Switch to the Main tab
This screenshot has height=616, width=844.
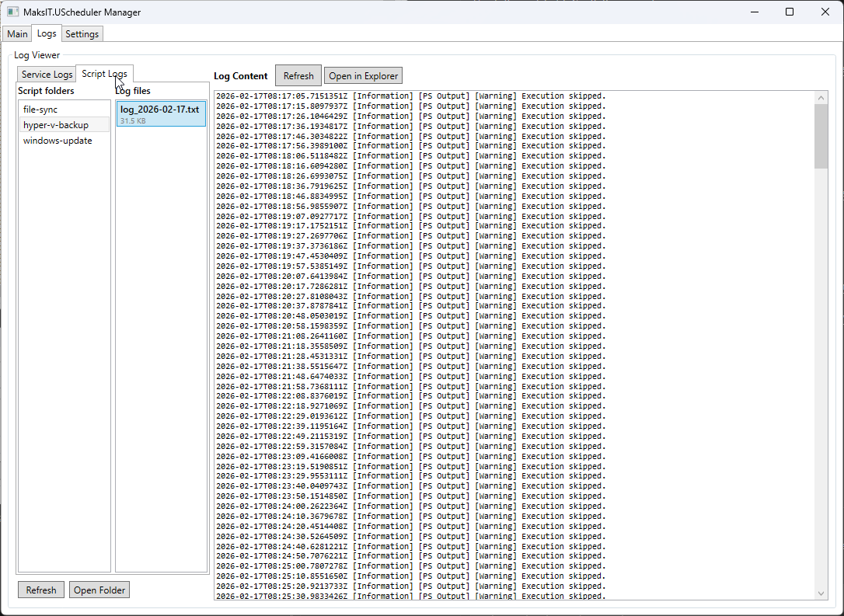17,34
